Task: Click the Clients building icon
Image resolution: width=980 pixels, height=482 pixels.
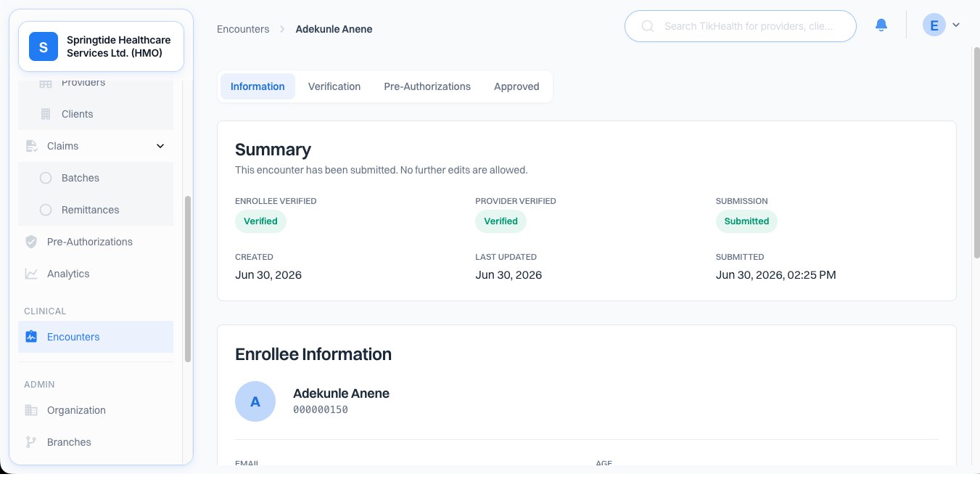Action: tap(46, 114)
